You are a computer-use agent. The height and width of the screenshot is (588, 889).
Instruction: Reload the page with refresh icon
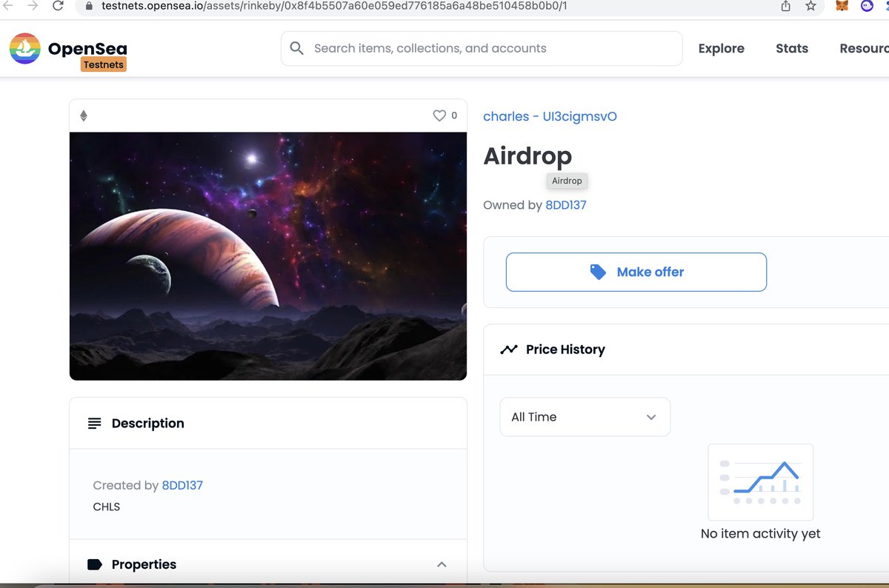[x=58, y=6]
